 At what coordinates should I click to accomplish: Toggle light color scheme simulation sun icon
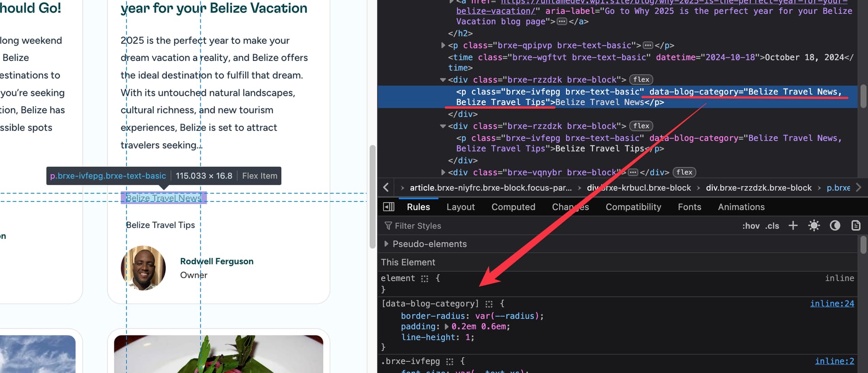coord(814,225)
